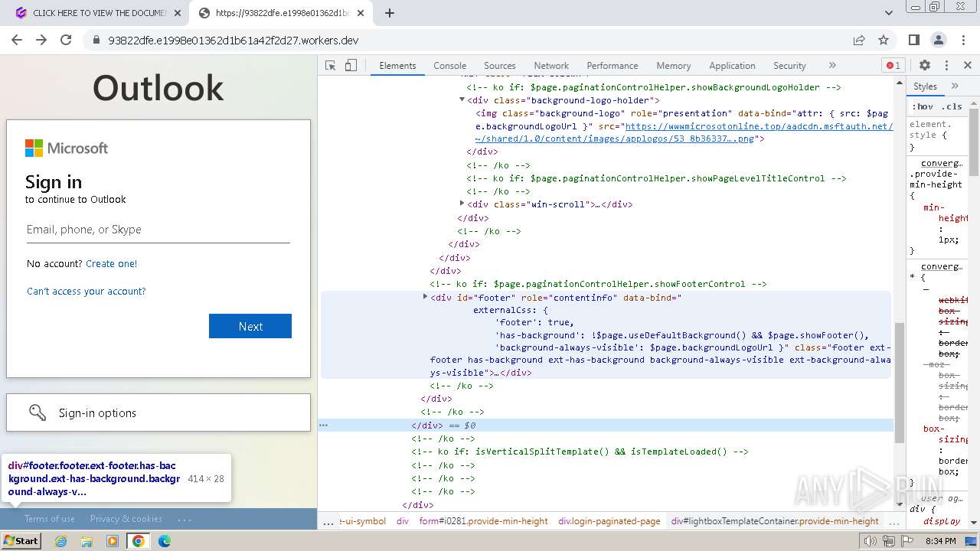The image size is (980, 551).
Task: Select div#lightboxTemplateContainer breadcrumb
Action: point(775,521)
